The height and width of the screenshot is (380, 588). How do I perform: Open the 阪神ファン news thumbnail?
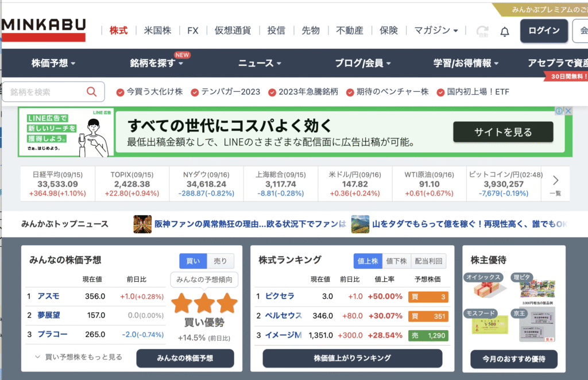coord(142,224)
